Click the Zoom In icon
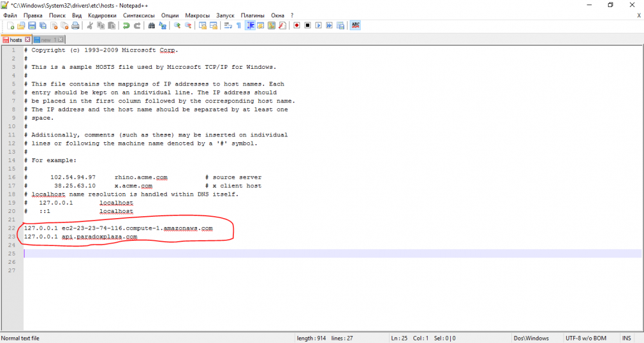The width and height of the screenshot is (644, 343). 177,26
